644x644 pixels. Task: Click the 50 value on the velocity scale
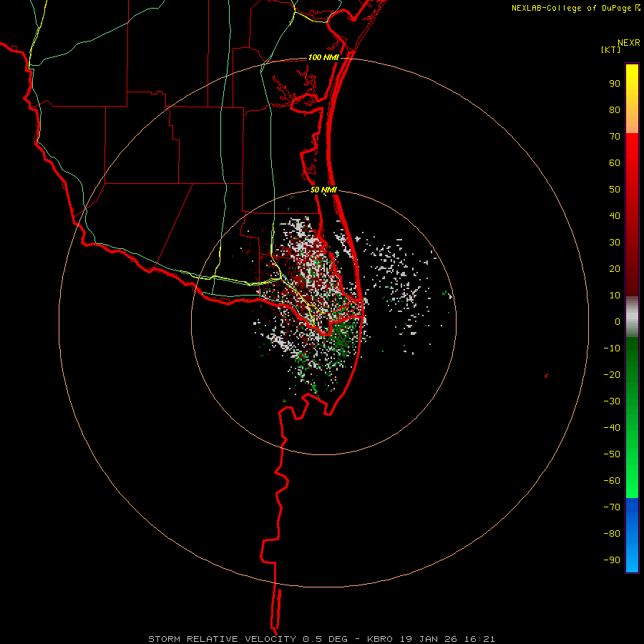click(x=615, y=190)
